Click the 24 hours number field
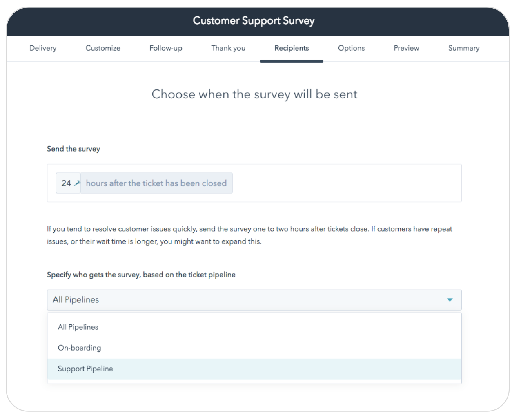Viewport: 521px width, 420px height. tap(66, 183)
